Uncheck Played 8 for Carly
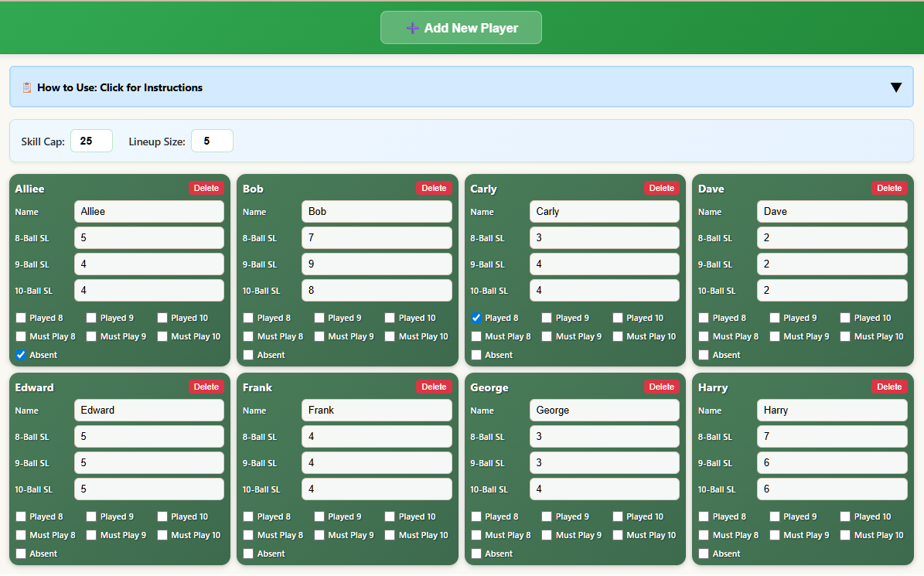This screenshot has height=576, width=924. [476, 318]
